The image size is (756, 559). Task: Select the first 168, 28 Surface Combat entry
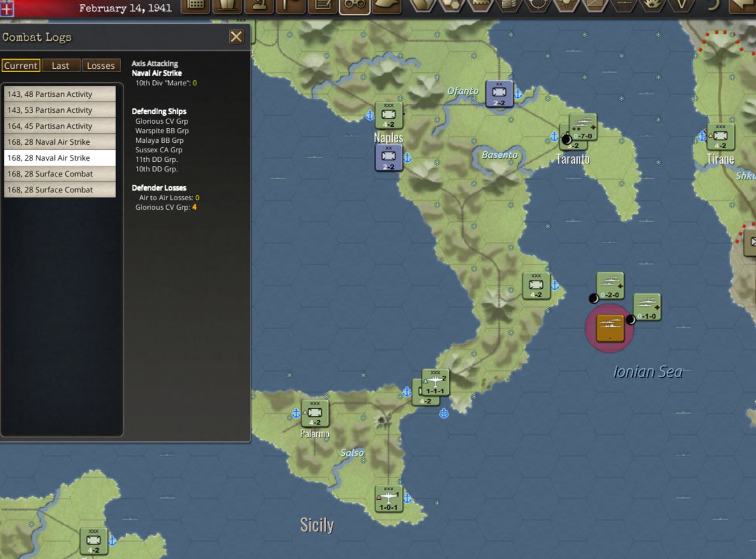tap(60, 173)
